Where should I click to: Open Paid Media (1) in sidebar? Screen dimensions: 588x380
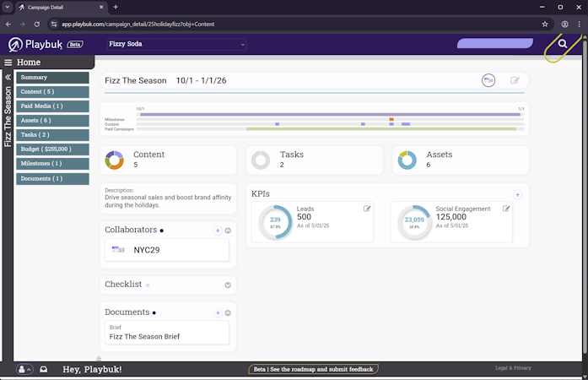click(52, 106)
